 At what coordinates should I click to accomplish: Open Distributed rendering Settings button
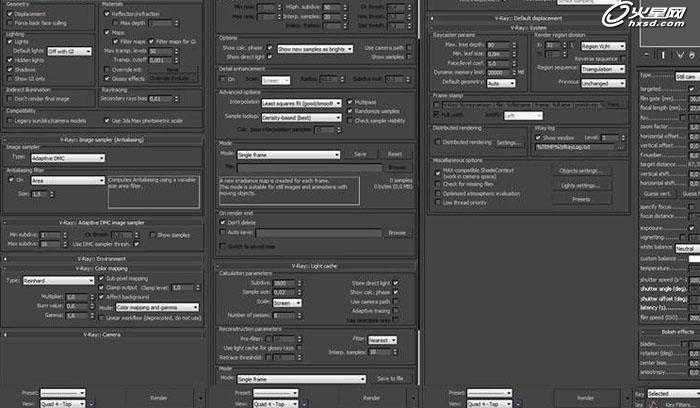tap(509, 143)
